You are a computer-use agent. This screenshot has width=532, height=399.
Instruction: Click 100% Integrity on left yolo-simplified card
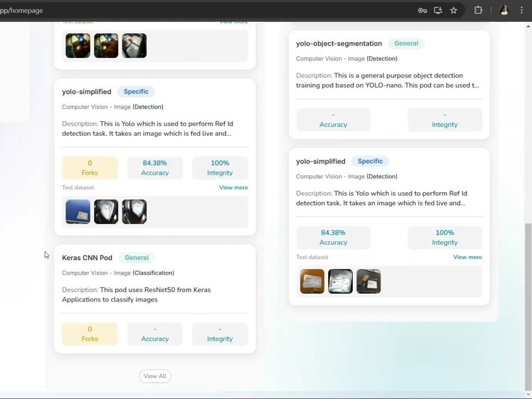point(220,168)
